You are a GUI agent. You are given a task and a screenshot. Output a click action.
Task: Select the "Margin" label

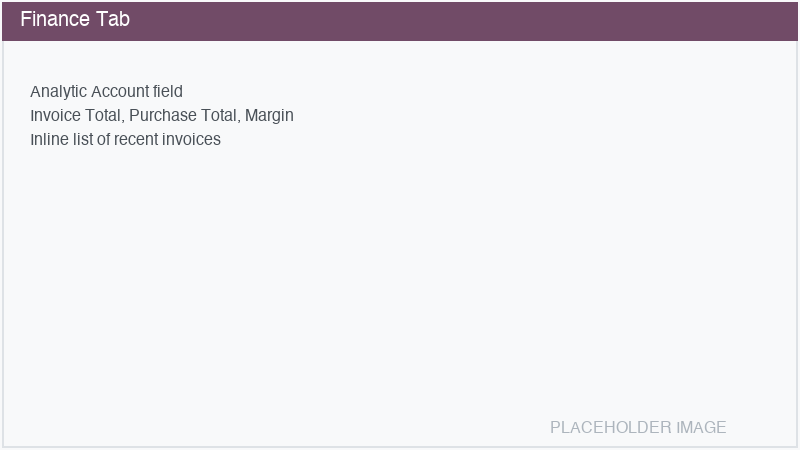click(269, 116)
